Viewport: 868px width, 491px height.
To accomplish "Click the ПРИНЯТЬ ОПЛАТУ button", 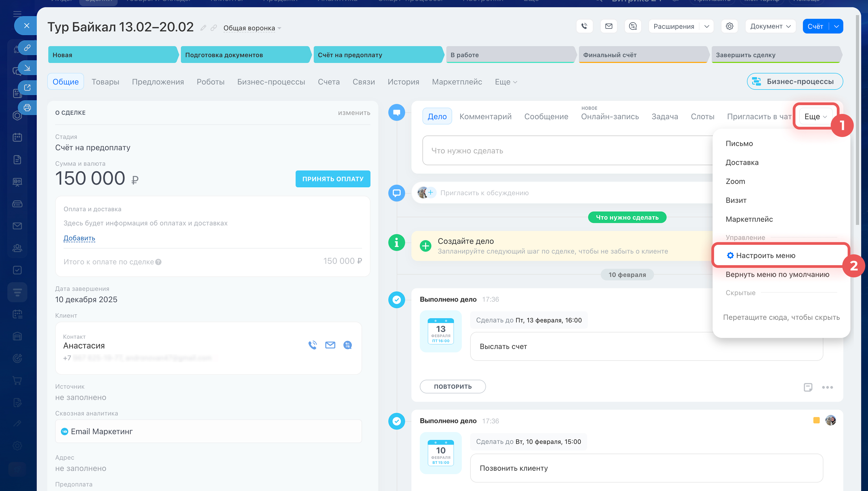I will 332,179.
